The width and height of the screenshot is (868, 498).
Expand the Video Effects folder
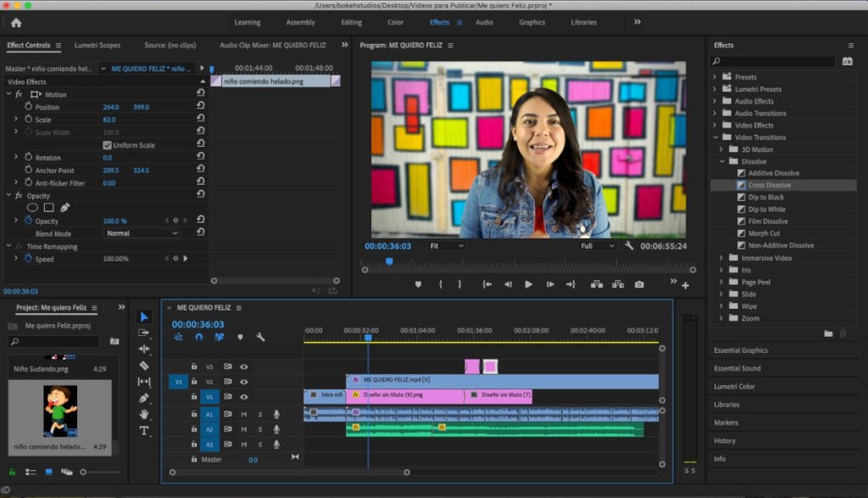(715, 126)
